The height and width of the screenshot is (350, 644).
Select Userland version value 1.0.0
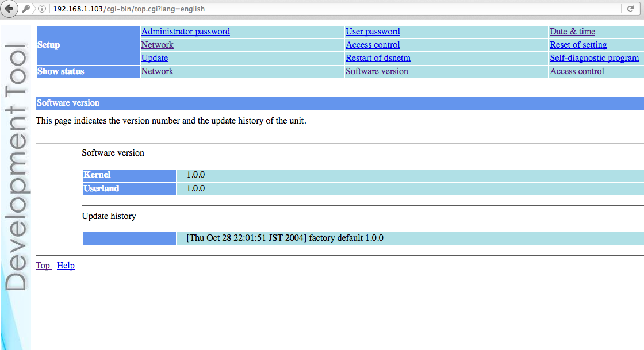coord(195,189)
